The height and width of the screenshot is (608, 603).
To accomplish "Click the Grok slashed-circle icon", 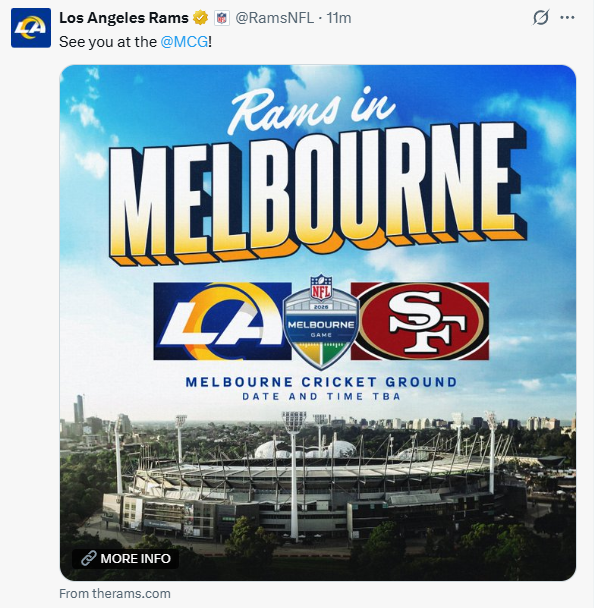I will [541, 17].
